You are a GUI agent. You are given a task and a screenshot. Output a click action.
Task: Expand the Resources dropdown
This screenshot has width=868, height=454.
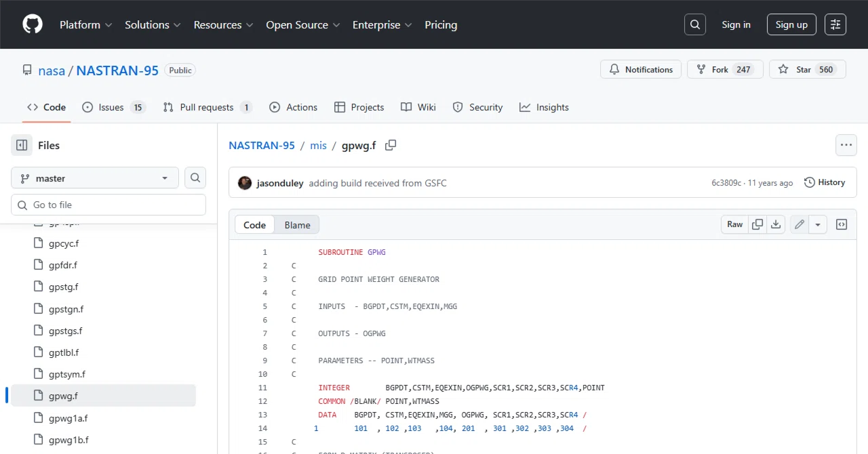223,24
